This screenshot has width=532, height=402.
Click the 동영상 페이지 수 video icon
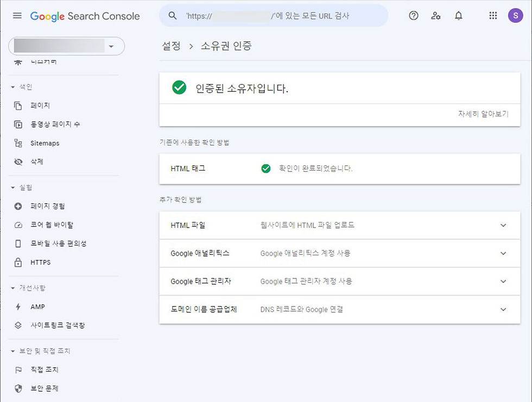pyautogui.click(x=18, y=124)
